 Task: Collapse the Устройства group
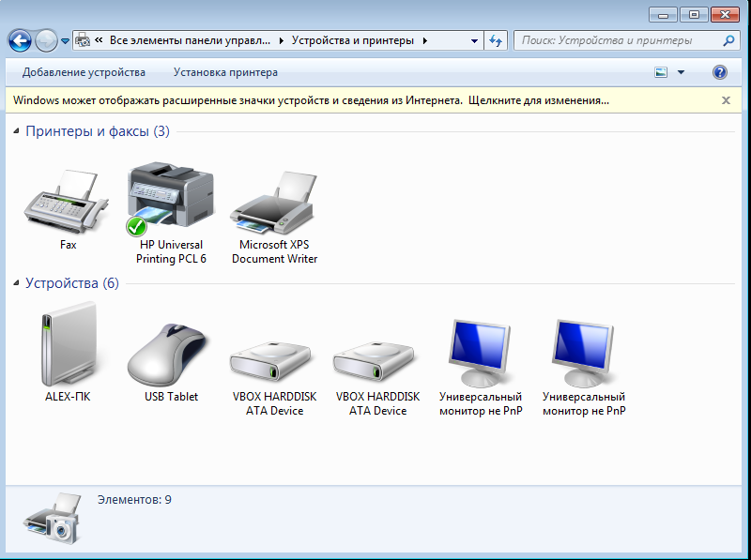tap(17, 284)
